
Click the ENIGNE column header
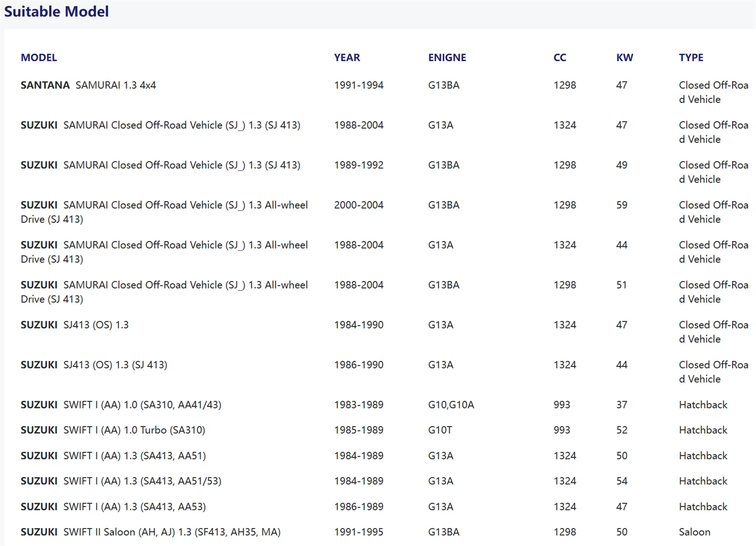pyautogui.click(x=447, y=58)
